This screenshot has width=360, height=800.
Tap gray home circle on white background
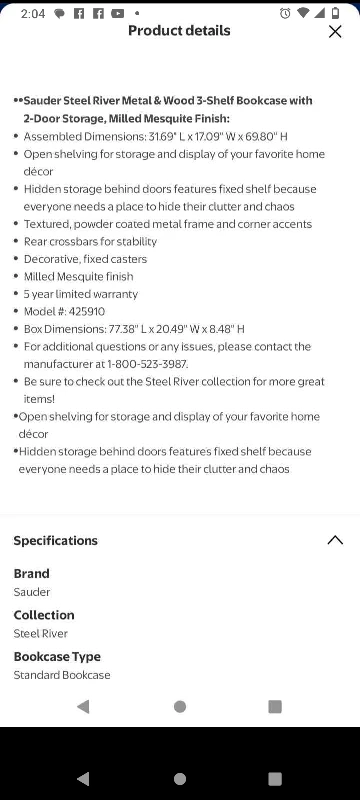point(179,706)
